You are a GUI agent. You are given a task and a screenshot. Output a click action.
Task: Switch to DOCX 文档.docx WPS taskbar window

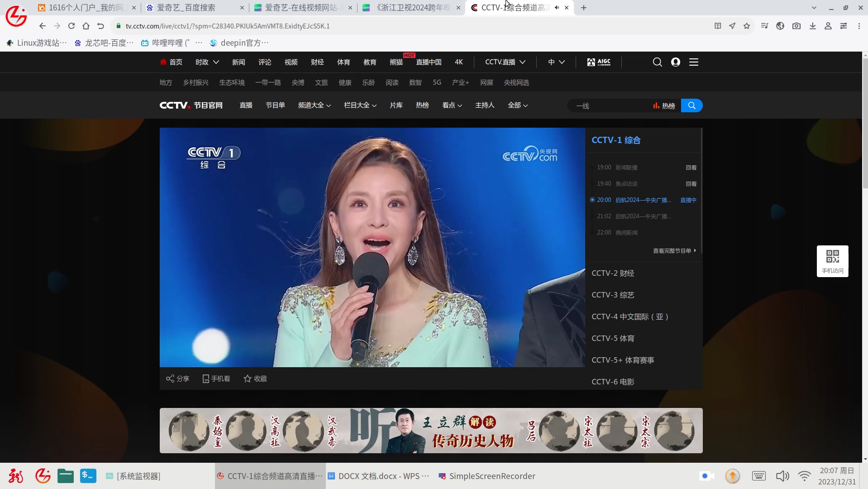379,476
